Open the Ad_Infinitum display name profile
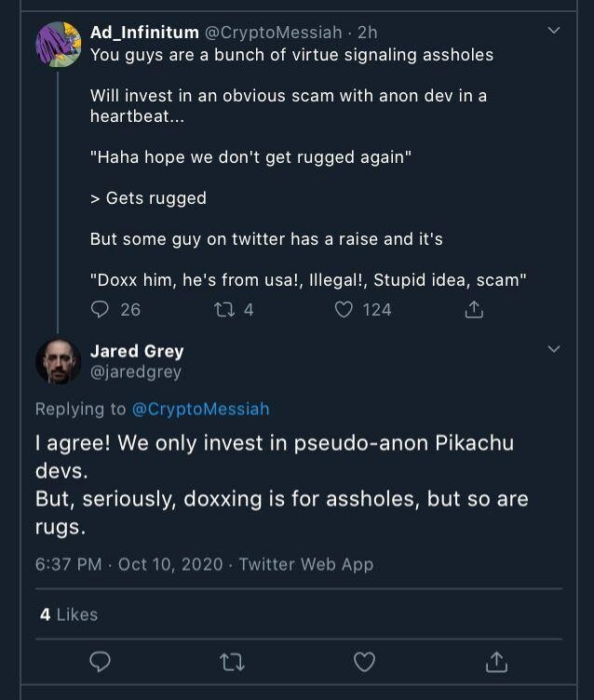The image size is (594, 700). 144,33
